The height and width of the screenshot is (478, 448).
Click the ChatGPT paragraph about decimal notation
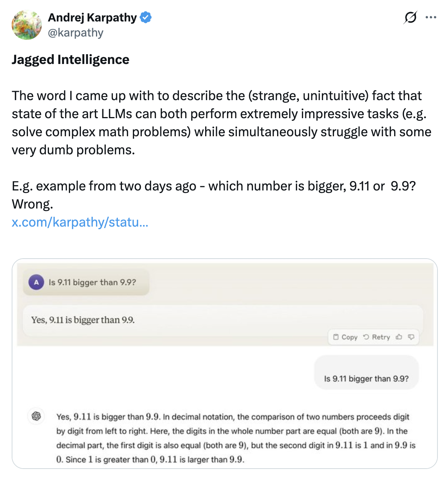coord(235,438)
